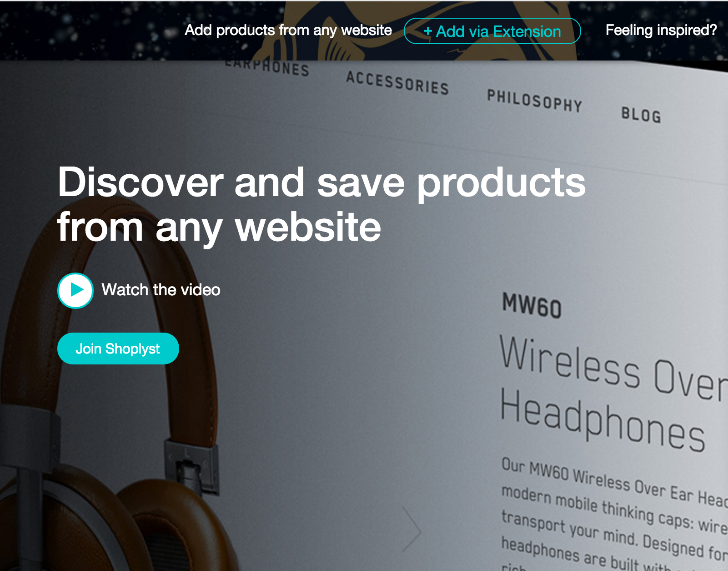This screenshot has height=571, width=728.
Task: Click the Join Shoplyst button
Action: pos(118,349)
